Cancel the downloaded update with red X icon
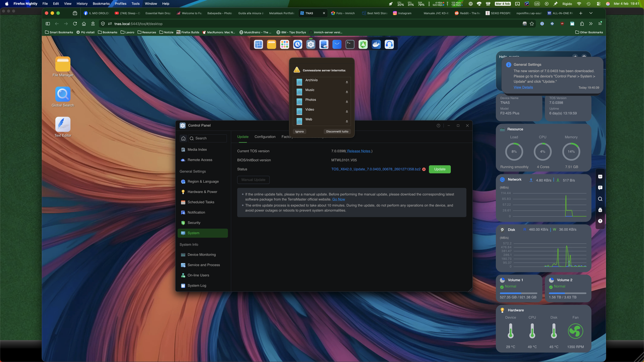 424,169
